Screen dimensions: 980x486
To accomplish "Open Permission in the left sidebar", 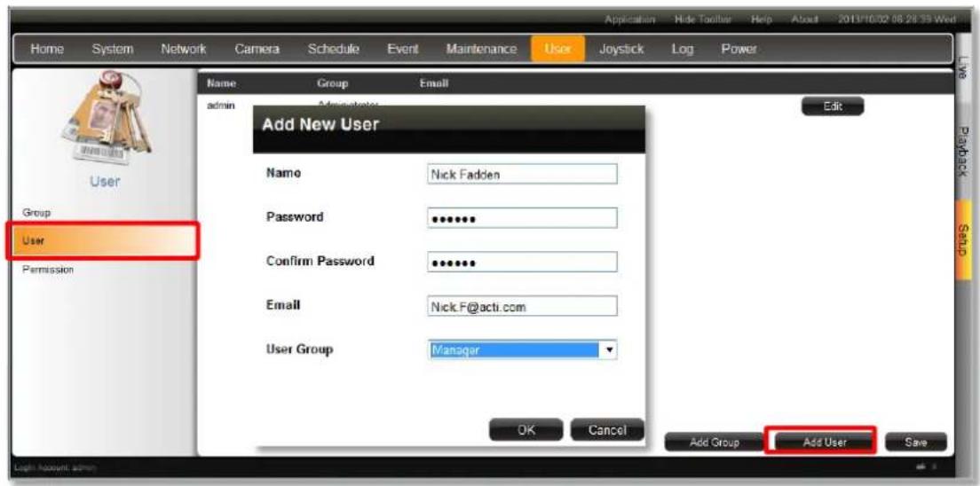I will [x=48, y=270].
